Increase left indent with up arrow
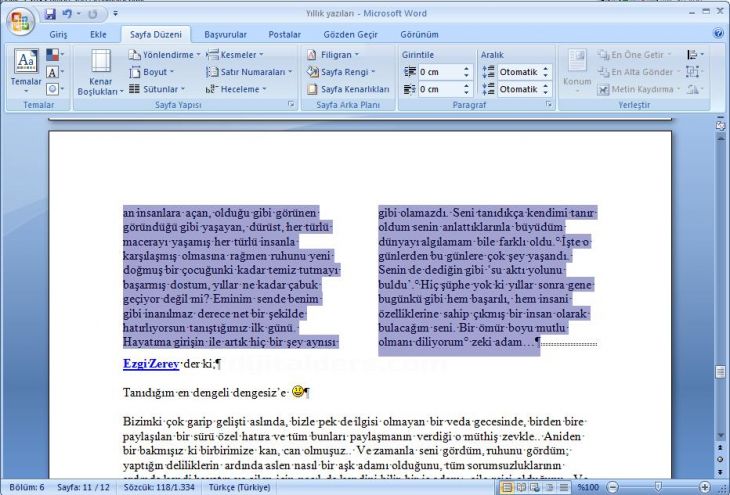Viewport: 730px width, 495px height. click(x=466, y=68)
